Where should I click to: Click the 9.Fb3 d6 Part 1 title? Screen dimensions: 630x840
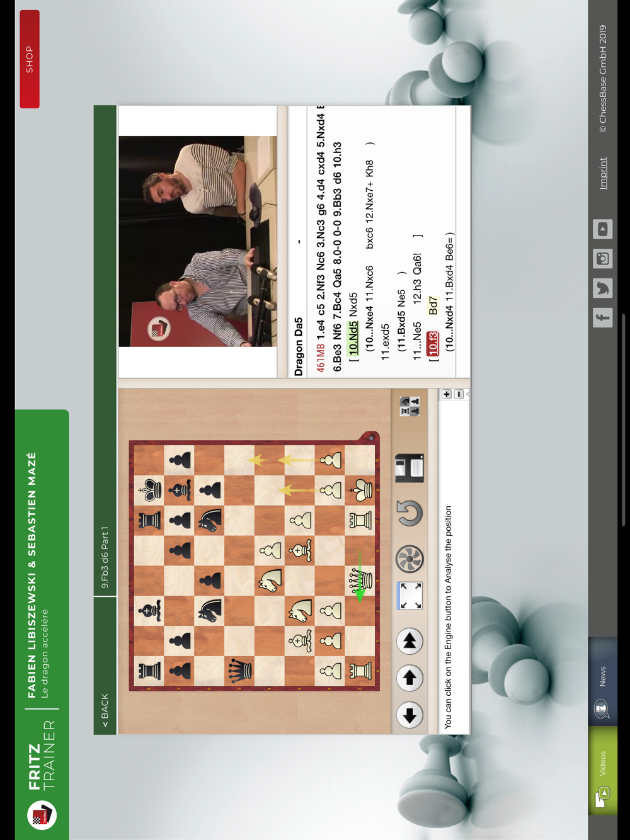point(105,558)
